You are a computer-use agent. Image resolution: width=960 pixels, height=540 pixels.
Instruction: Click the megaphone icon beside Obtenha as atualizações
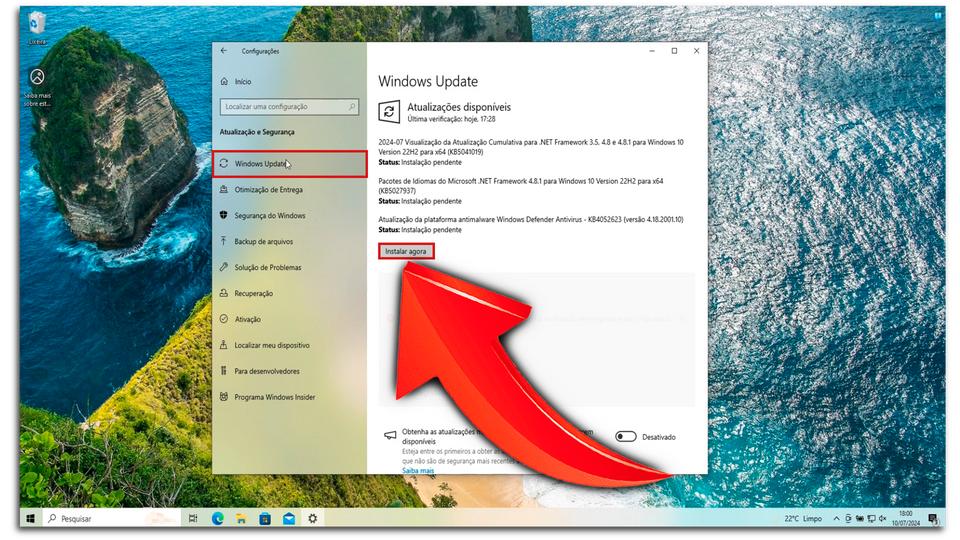pyautogui.click(x=390, y=435)
